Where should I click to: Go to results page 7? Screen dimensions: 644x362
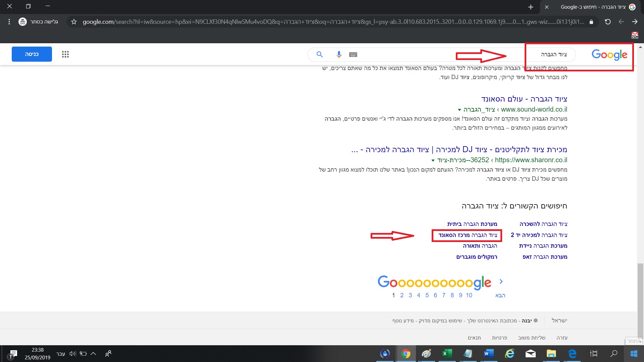444,295
